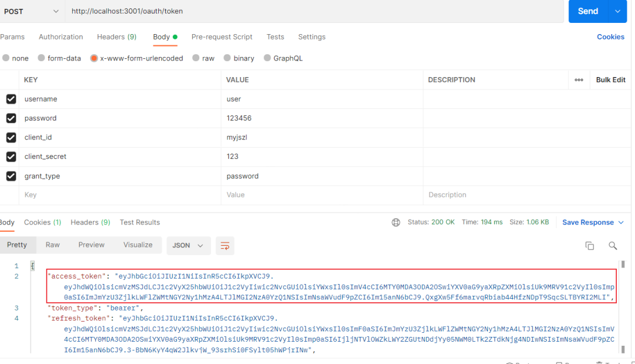635x364 pixels.
Task: Uncheck the grant_type parameter row
Action: click(x=10, y=176)
